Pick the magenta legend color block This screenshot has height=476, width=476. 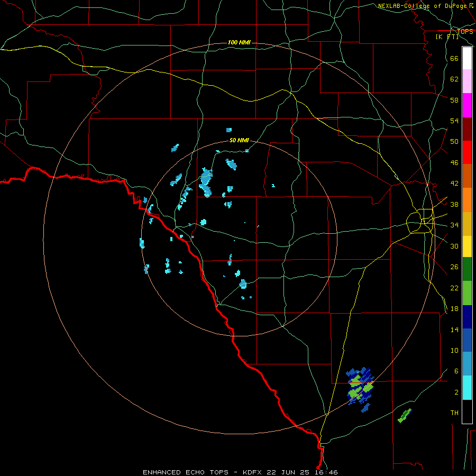(x=467, y=105)
